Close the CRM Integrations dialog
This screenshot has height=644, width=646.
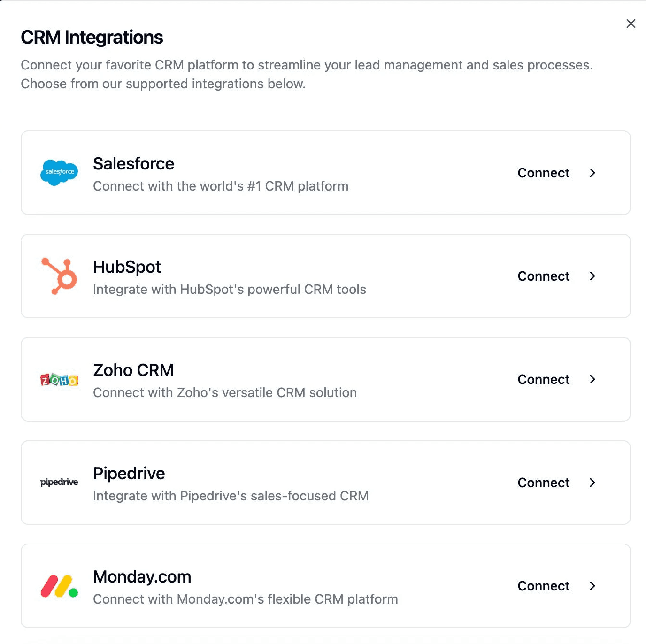[631, 23]
